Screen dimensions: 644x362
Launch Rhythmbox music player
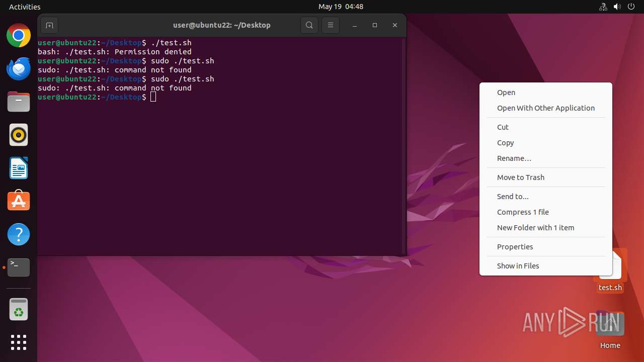click(19, 135)
